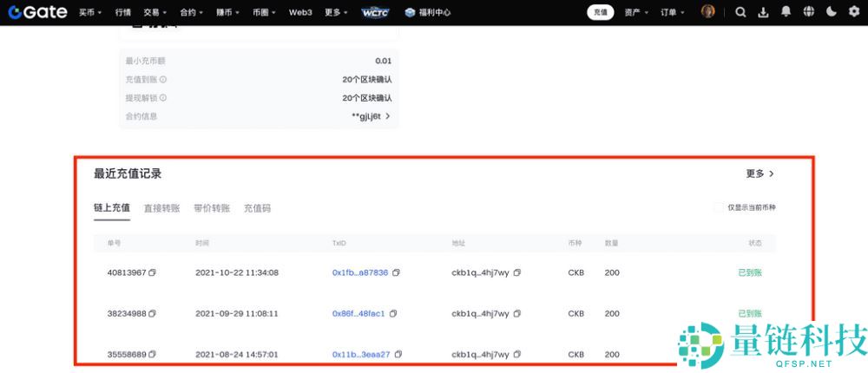This screenshot has width=868, height=373.
Task: Switch to 直接转账 tab
Action: [x=161, y=209]
